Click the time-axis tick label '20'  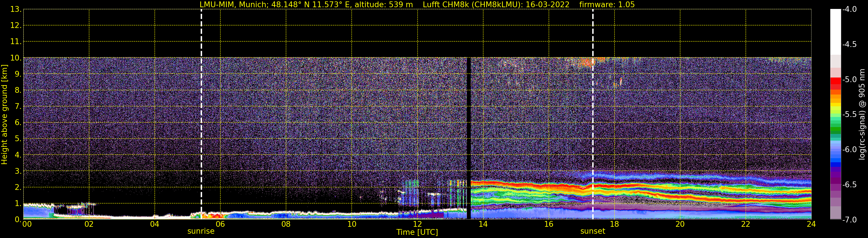tap(680, 224)
